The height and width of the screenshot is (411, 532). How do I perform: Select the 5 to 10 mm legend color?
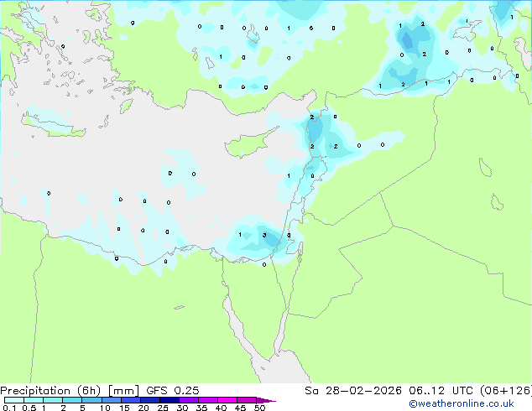(x=91, y=400)
